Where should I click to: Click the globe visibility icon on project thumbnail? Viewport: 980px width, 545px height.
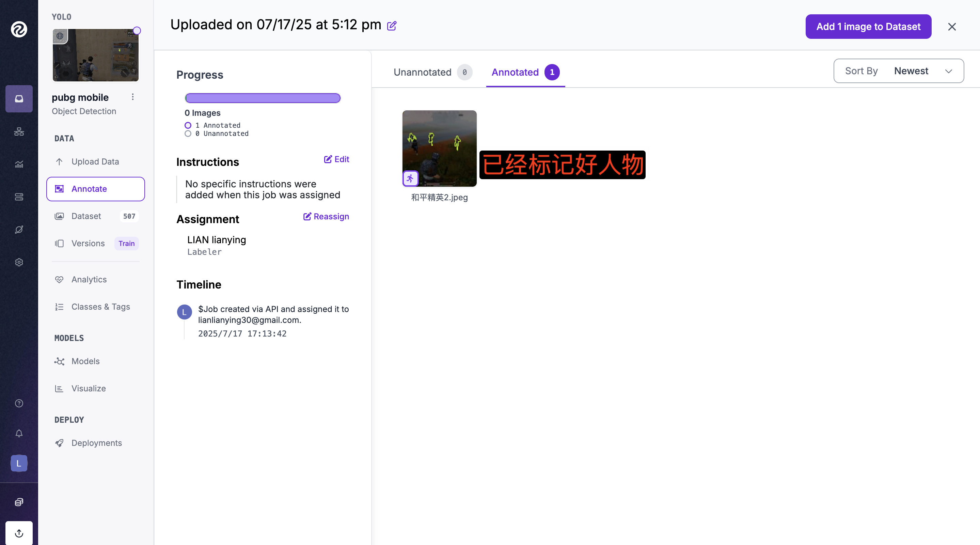tap(60, 36)
